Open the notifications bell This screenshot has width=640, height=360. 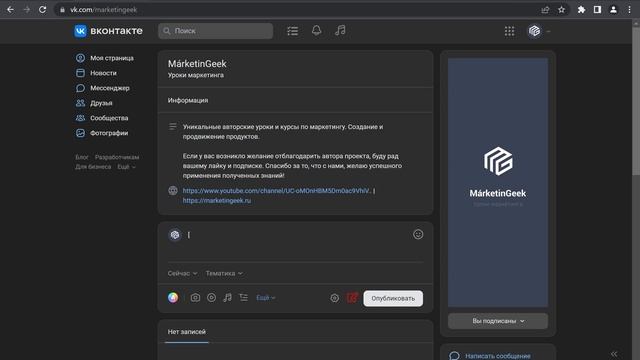[x=316, y=31]
